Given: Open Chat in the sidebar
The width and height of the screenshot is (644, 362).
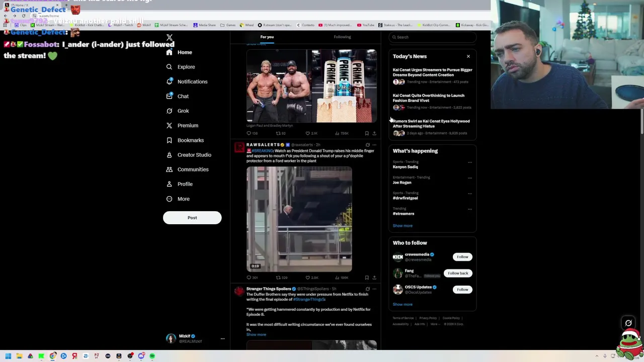Looking at the screenshot, I should [x=177, y=96].
